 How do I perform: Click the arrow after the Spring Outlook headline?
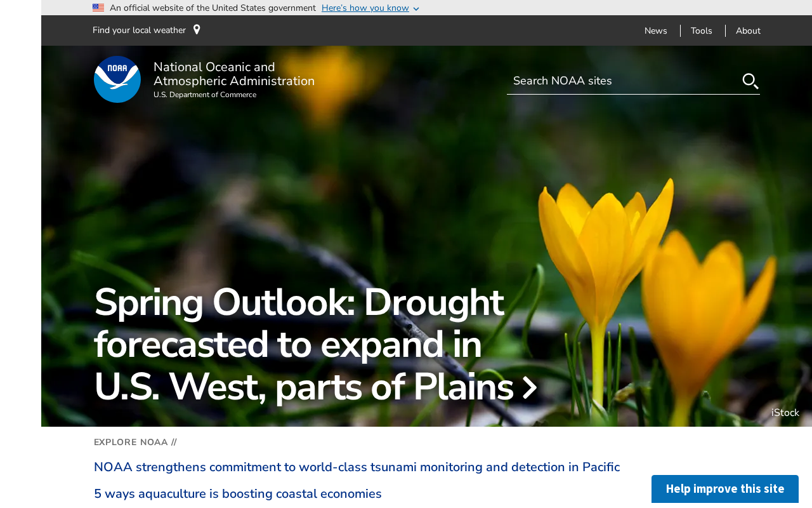[530, 387]
